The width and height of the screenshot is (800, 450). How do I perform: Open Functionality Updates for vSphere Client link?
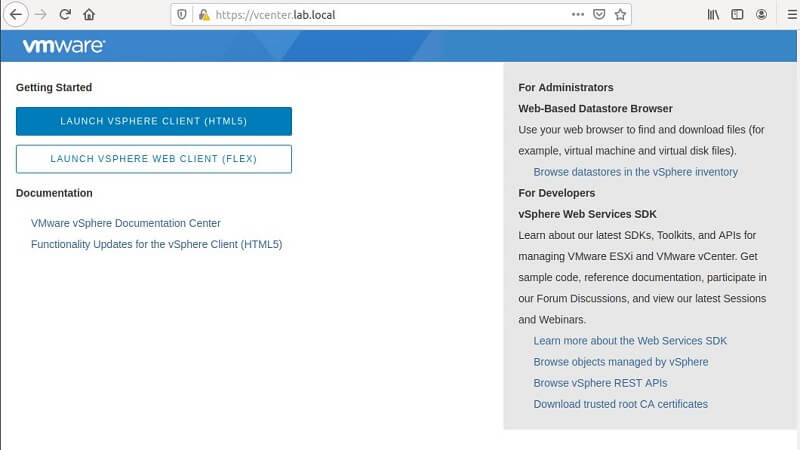pos(157,244)
